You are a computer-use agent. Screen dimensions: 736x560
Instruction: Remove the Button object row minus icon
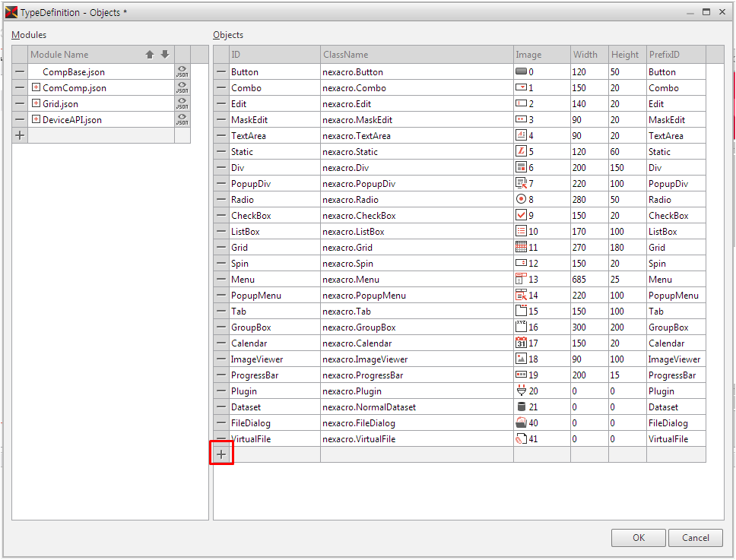(221, 72)
